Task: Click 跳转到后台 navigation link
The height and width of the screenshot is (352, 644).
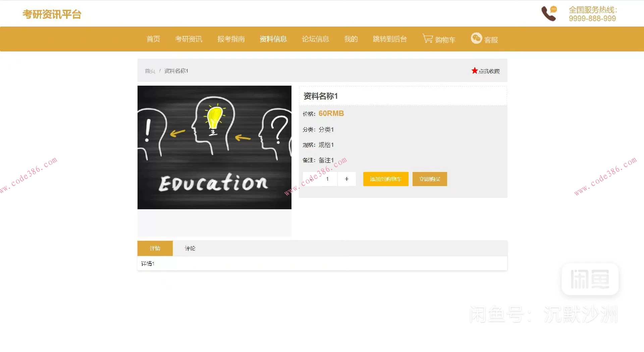Action: tap(390, 39)
